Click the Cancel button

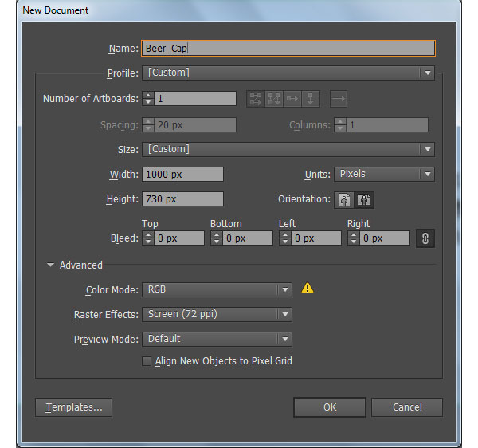pos(407,407)
